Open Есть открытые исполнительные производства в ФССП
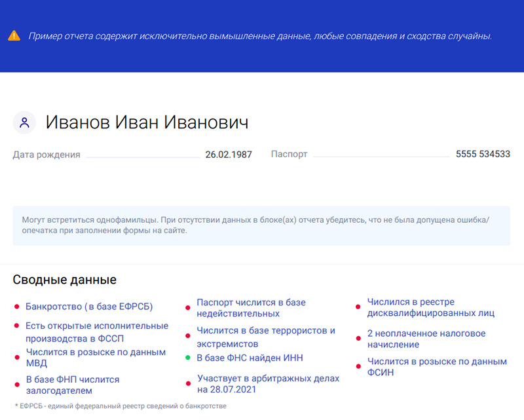Screen dimensions: 524x420 pyautogui.click(x=97, y=332)
